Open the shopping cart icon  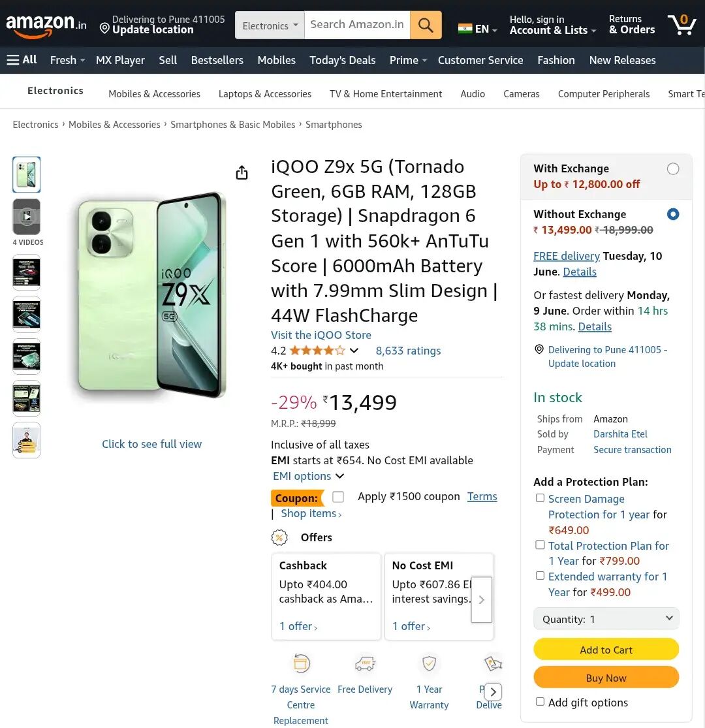pyautogui.click(x=681, y=25)
